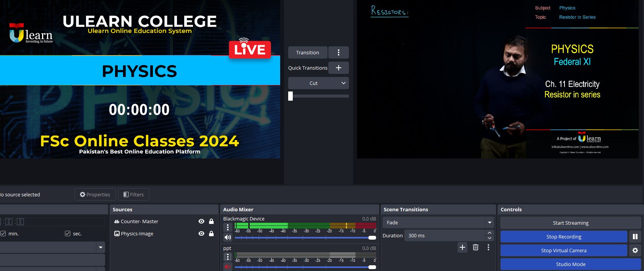Click the transition T-bar slider handle
Screen dimensions: 644x271
pyautogui.click(x=290, y=96)
